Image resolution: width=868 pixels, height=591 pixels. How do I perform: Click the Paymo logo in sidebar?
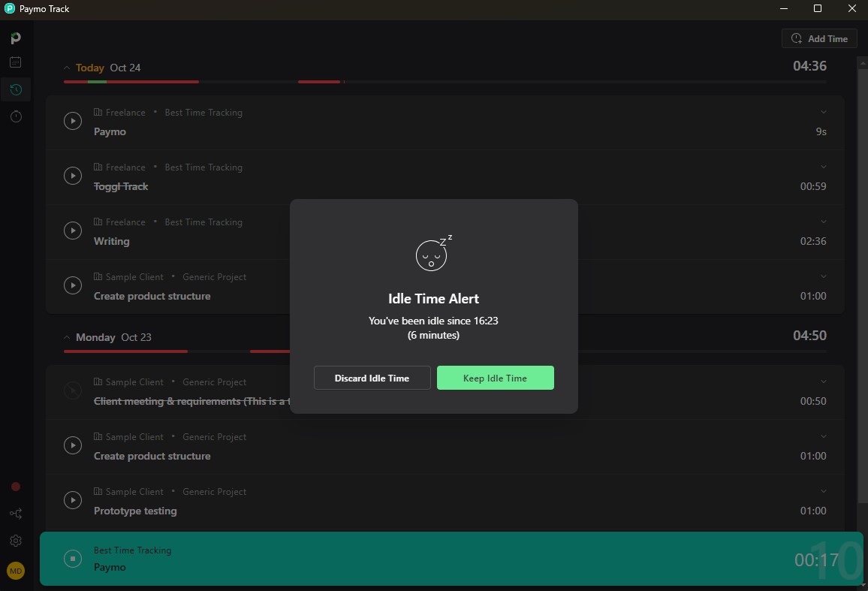pyautogui.click(x=16, y=38)
